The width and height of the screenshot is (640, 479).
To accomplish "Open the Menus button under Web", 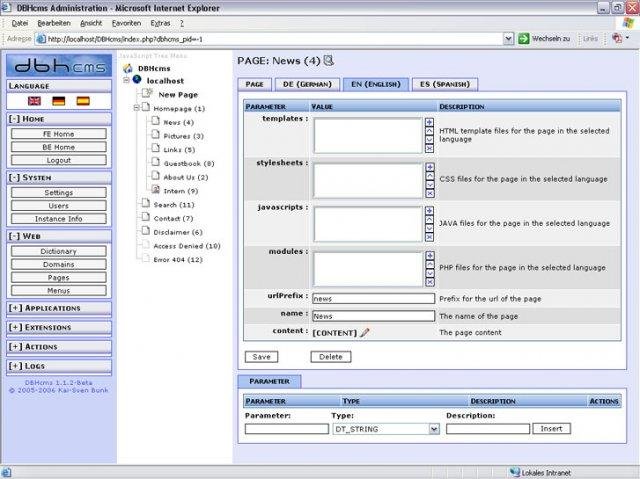I will point(59,291).
